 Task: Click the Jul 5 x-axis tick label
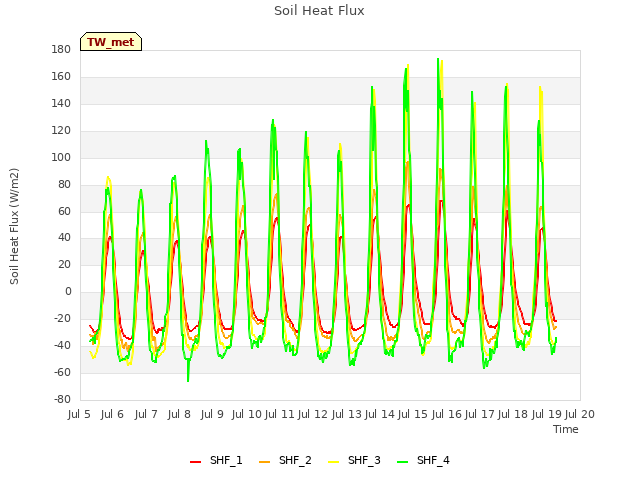(x=79, y=414)
